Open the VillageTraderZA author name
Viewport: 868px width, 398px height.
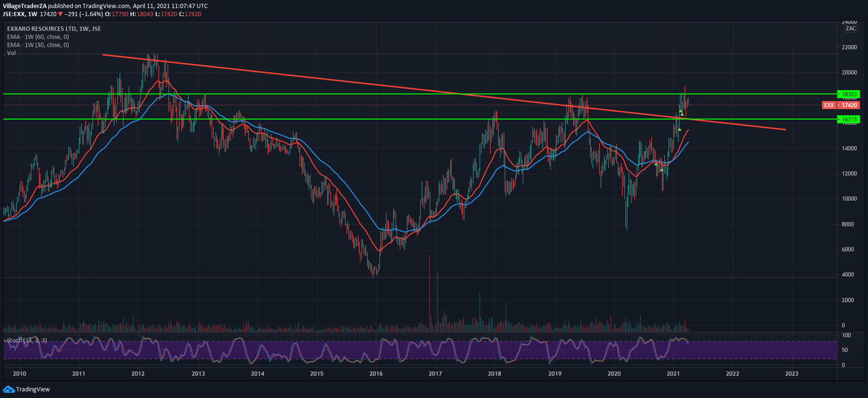tap(25, 6)
